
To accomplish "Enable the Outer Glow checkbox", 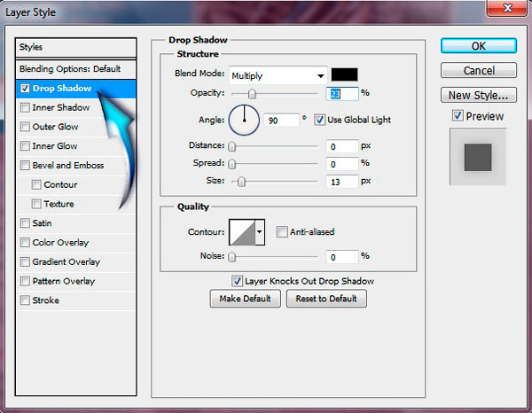I will coord(25,127).
